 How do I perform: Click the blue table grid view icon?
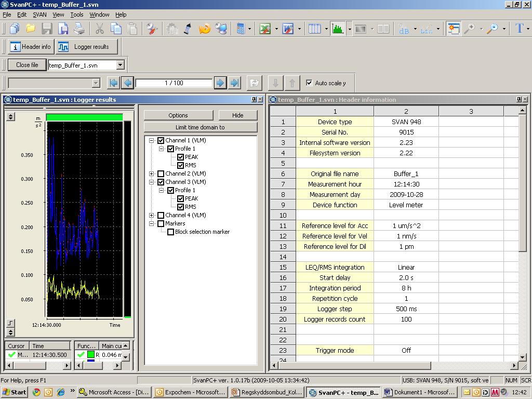point(314,29)
